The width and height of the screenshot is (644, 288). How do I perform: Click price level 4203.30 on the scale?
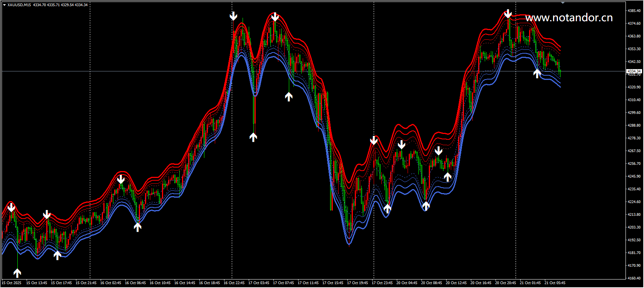click(x=634, y=227)
